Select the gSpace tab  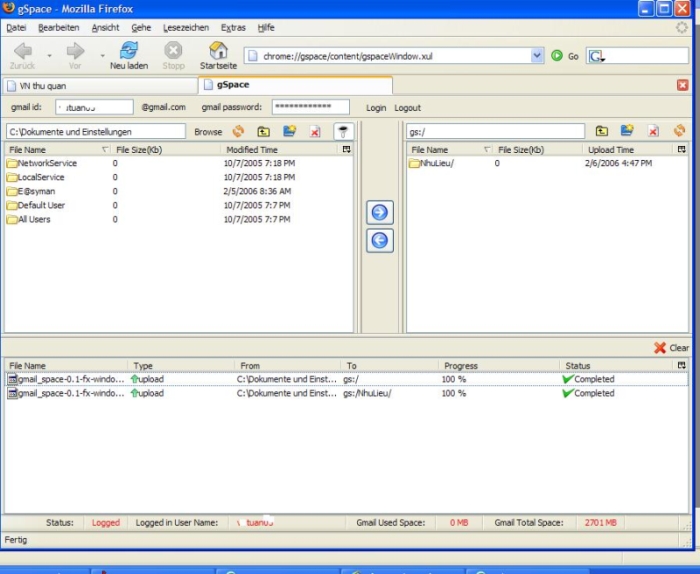tap(295, 85)
